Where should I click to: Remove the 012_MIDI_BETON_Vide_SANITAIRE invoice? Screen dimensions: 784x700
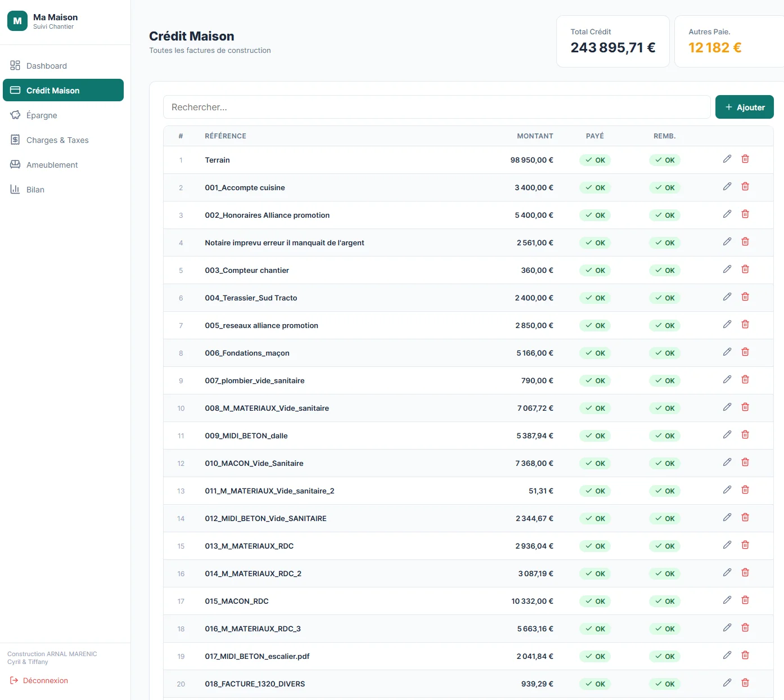pos(745,518)
